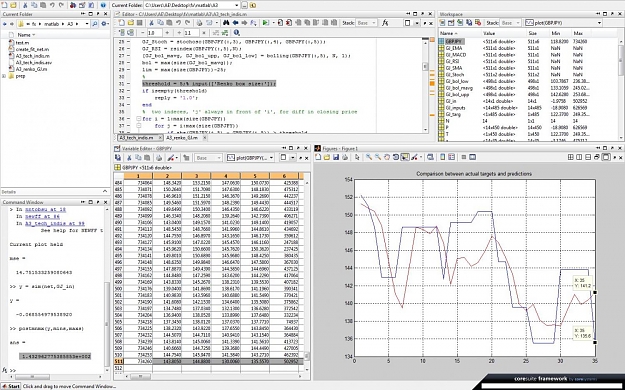Click the search icon in Current Folder panel
The image size is (625, 390).
click(x=94, y=24)
